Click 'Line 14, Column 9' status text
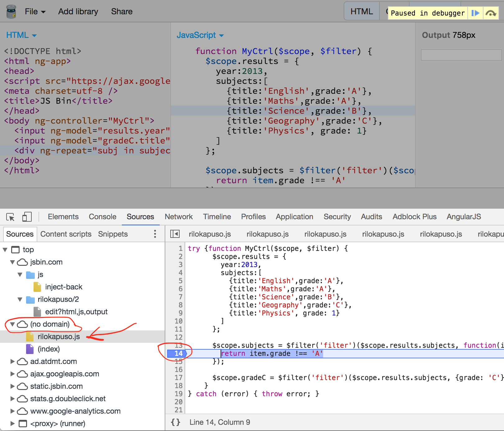 click(x=220, y=422)
